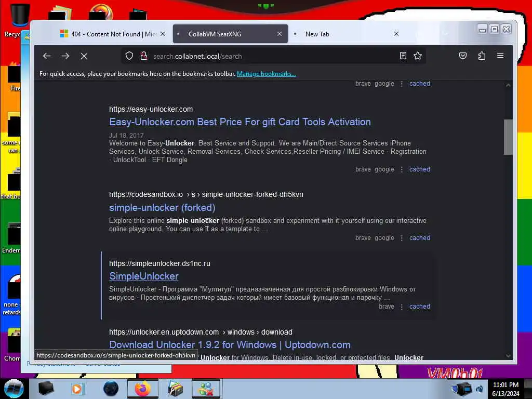The height and width of the screenshot is (399, 532).
Task: Bookmark this page with the star icon
Action: click(x=418, y=56)
